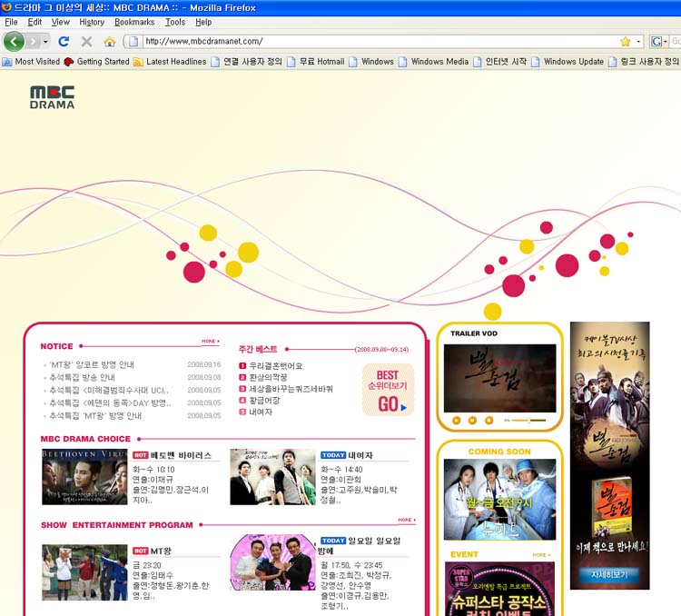Open the MT왕 show thumbnail
This screenshot has width=681, height=616.
84,572
